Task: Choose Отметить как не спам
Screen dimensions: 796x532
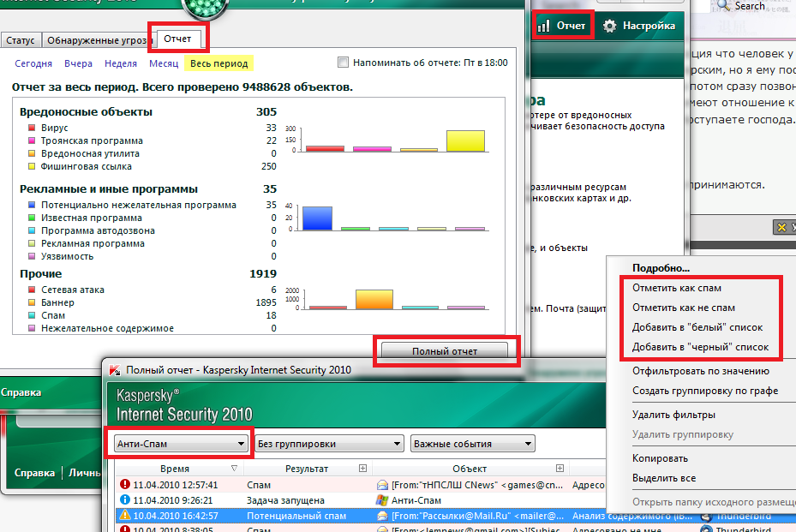Action: click(x=683, y=308)
